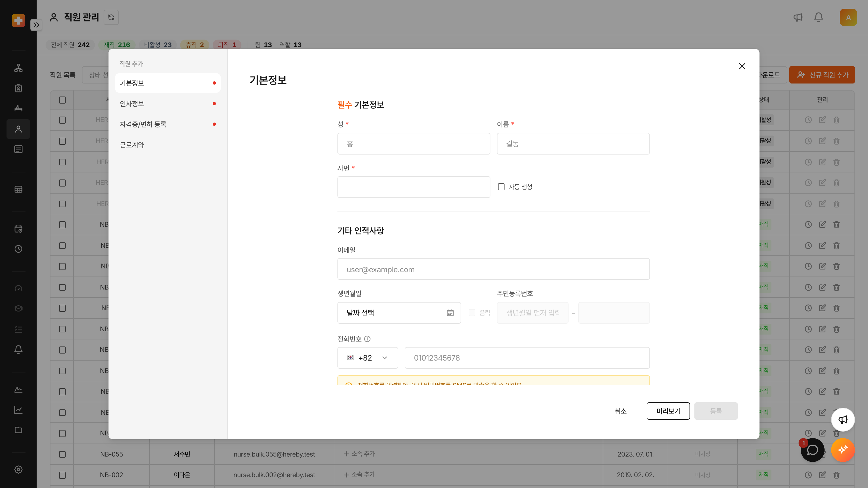The width and height of the screenshot is (868, 488).
Task: Open the 날짜 선택 birthdate picker
Action: click(399, 313)
